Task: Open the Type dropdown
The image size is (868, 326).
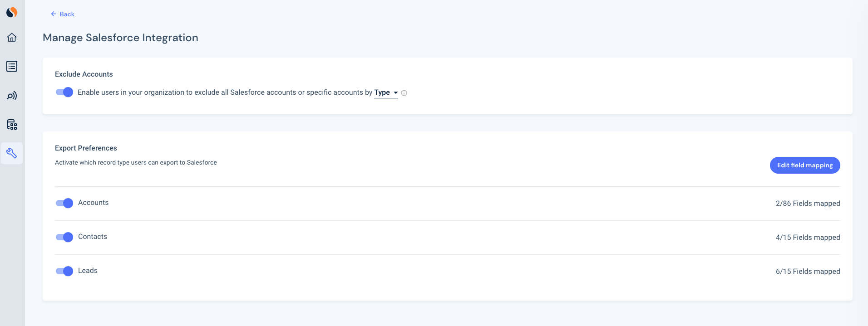Action: coord(386,92)
